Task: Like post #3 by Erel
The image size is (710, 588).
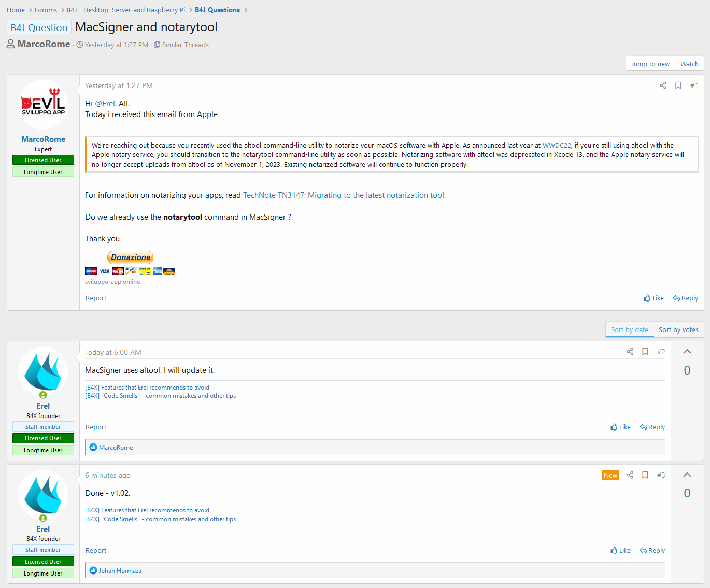Action: tap(620, 551)
